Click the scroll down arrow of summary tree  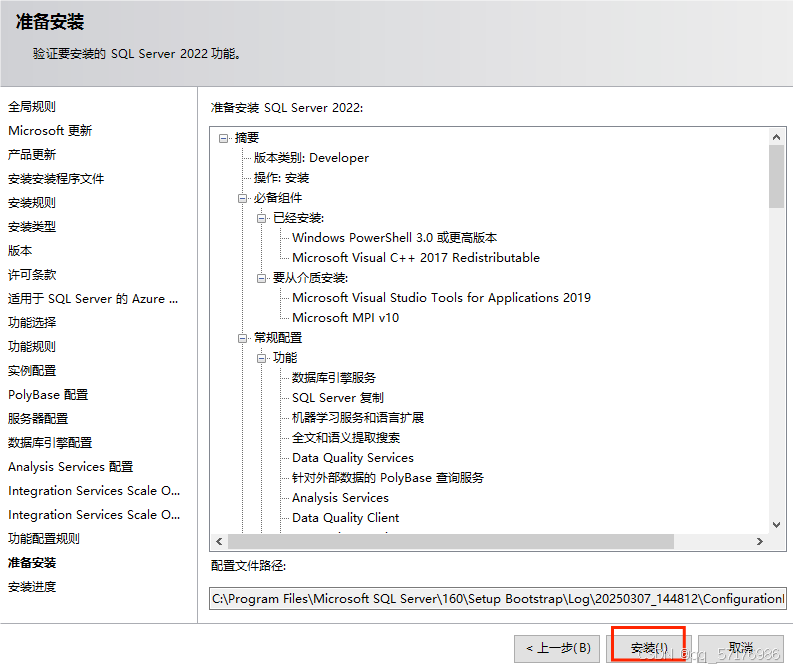pos(776,525)
